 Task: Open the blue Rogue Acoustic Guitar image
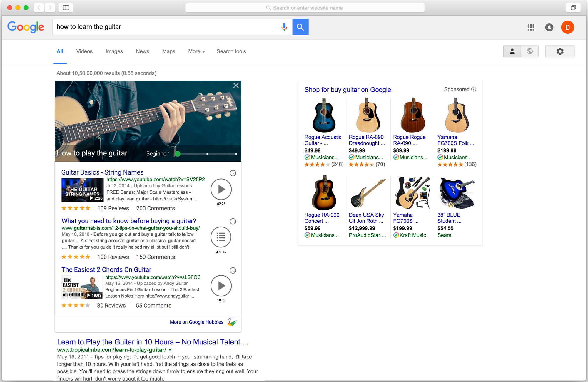324,115
